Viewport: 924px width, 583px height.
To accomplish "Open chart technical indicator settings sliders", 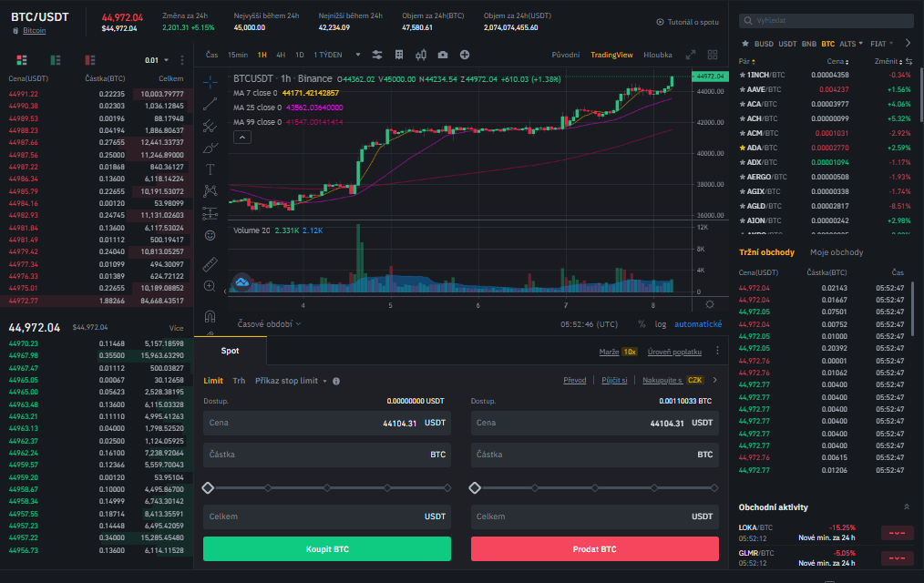I will pyautogui.click(x=377, y=55).
